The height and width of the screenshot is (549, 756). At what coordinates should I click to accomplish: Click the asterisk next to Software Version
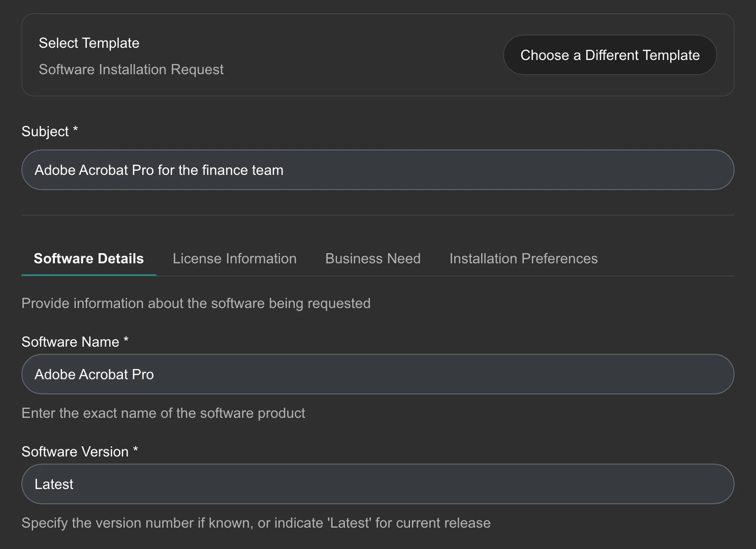click(x=136, y=449)
